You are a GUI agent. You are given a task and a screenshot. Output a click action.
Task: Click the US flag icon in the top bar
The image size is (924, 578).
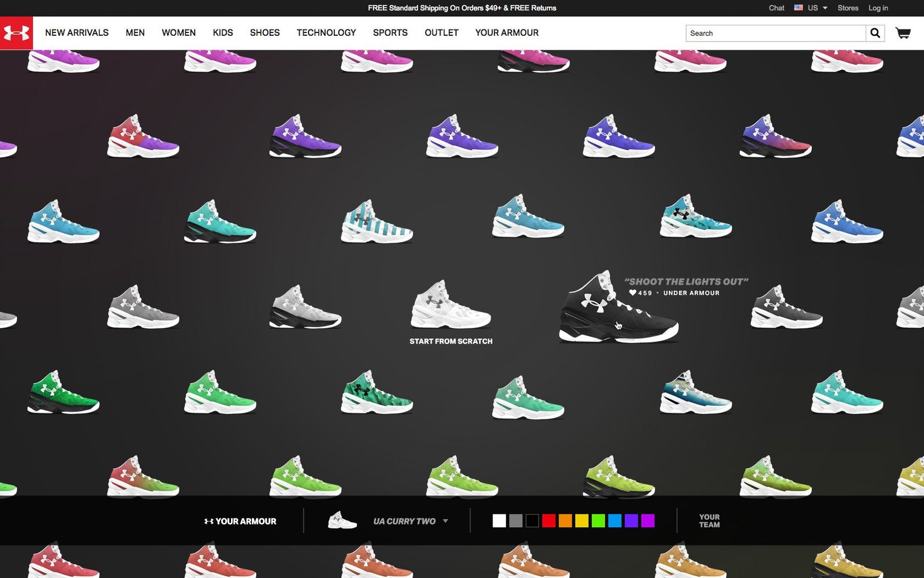[799, 8]
